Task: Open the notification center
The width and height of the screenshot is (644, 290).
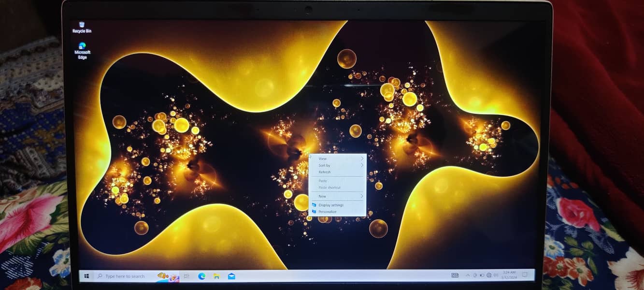Action: [525, 275]
